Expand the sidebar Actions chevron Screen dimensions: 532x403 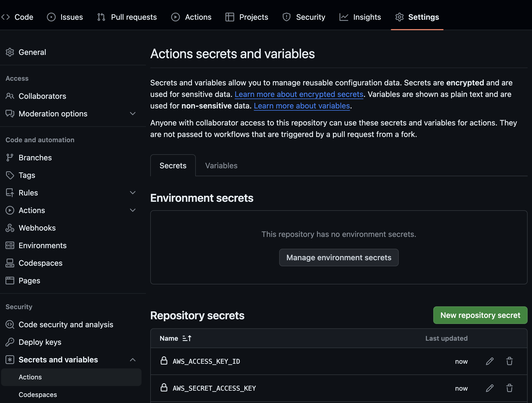click(133, 210)
